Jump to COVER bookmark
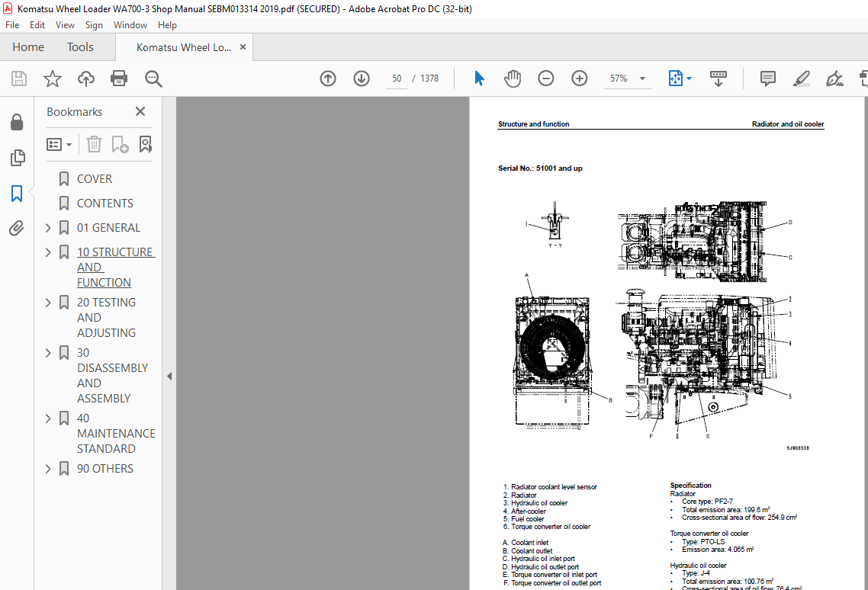The image size is (868, 590). [x=95, y=179]
